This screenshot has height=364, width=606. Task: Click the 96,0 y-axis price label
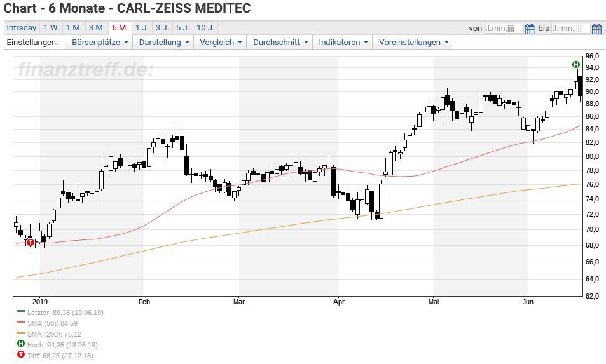[x=592, y=57]
